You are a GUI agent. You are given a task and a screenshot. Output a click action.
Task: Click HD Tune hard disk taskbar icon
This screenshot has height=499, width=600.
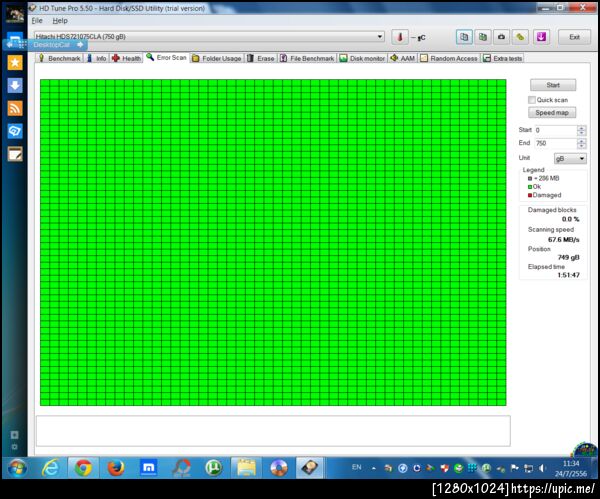pyautogui.click(x=310, y=468)
